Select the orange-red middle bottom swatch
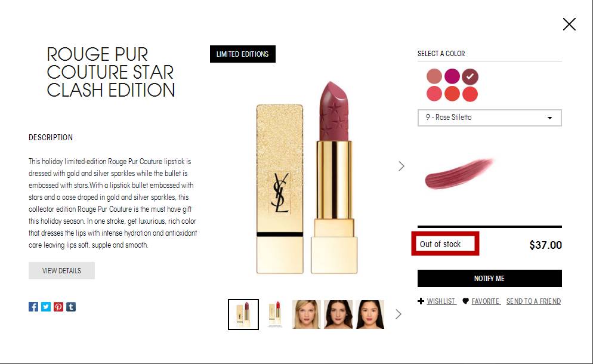Screen dimensions: 593x364 [452, 94]
